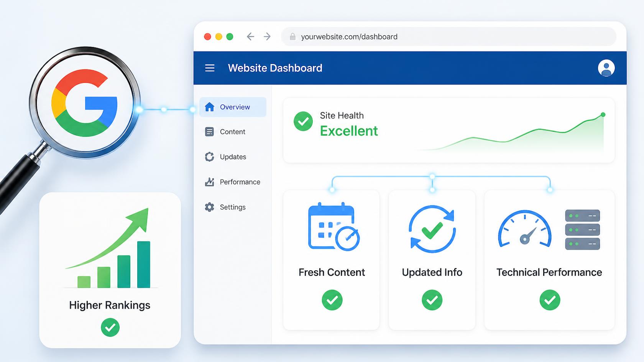
Task: Click the Site Health green checkmark
Action: point(303,121)
